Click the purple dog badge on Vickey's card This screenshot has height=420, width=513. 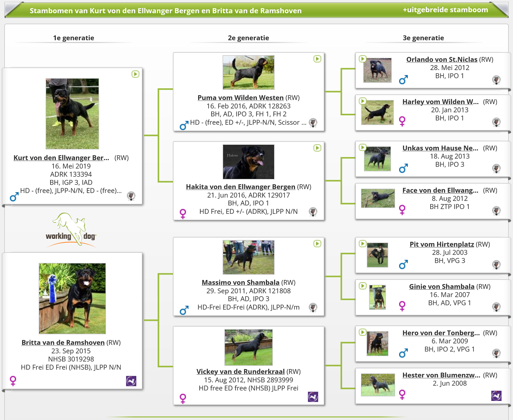[313, 397]
